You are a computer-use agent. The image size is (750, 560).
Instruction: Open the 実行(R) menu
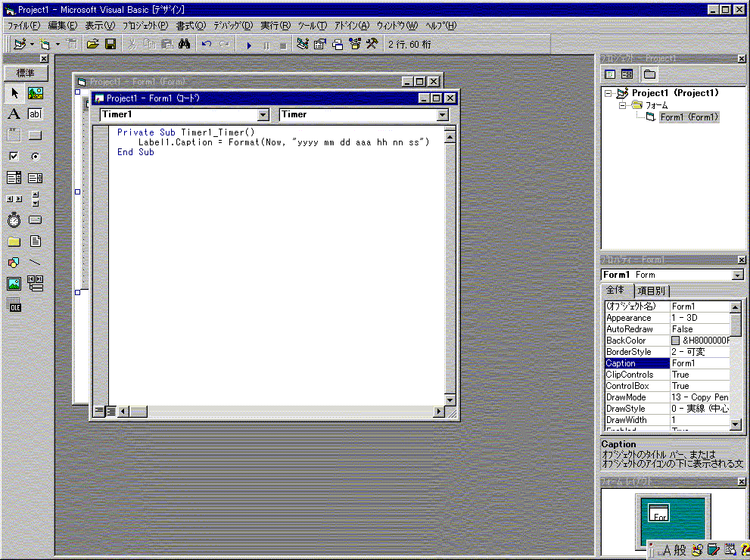[x=275, y=26]
